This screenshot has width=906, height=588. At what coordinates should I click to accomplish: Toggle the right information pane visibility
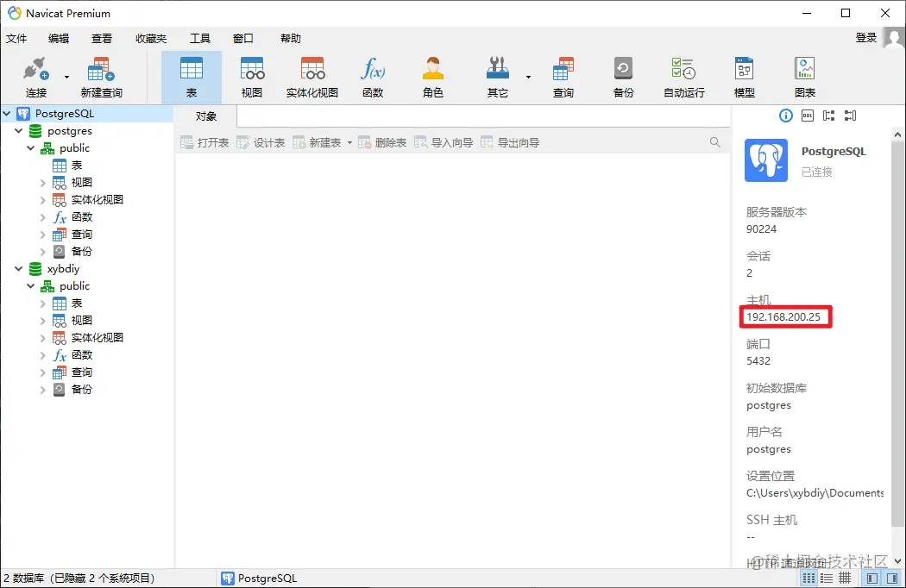click(x=892, y=579)
